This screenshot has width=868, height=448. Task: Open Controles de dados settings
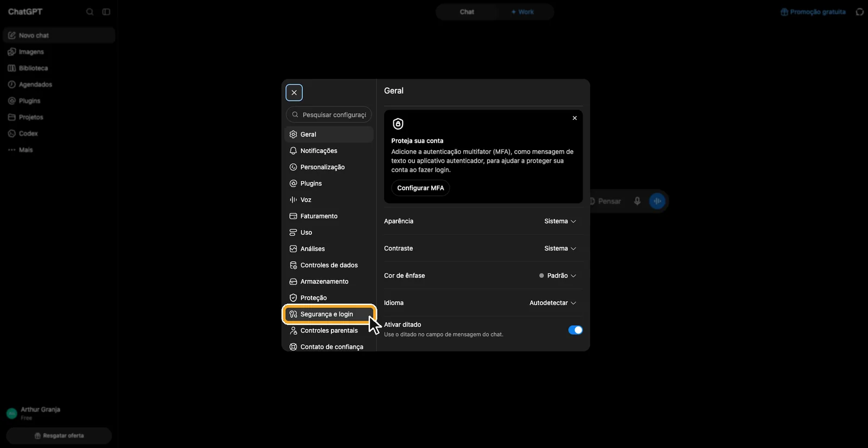329,265
